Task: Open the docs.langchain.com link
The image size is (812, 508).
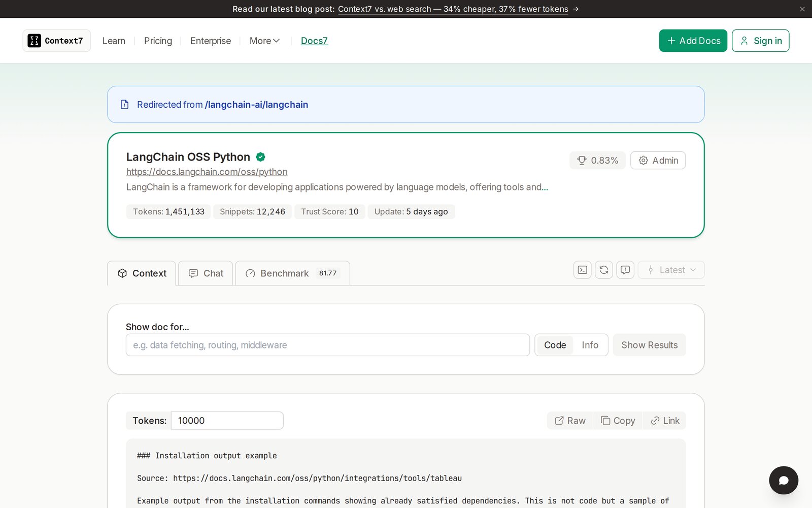Action: [207, 172]
